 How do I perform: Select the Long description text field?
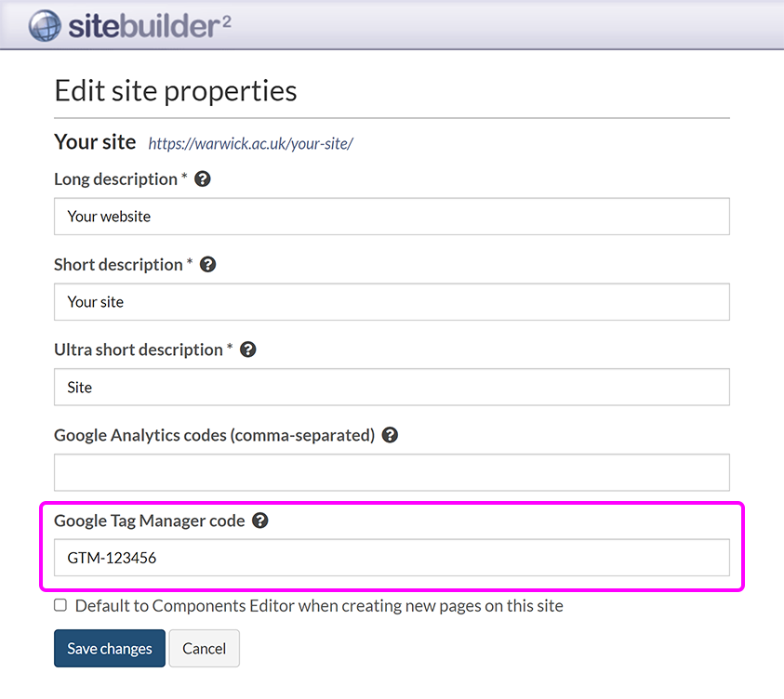click(391, 216)
